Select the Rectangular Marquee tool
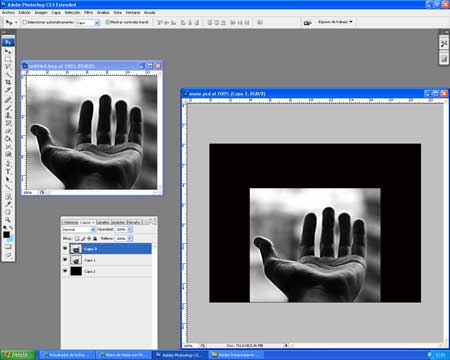The width and height of the screenshot is (450, 360). pyautogui.click(x=8, y=59)
